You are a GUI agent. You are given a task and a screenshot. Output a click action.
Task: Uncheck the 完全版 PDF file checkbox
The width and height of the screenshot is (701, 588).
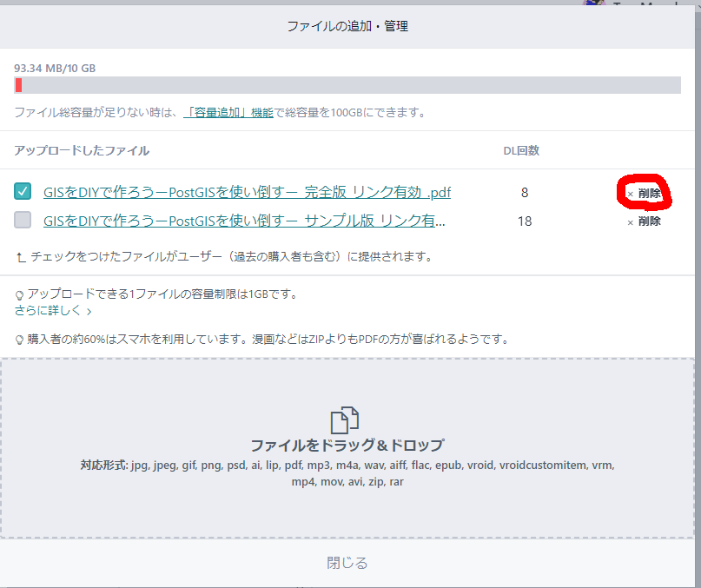pos(23,192)
